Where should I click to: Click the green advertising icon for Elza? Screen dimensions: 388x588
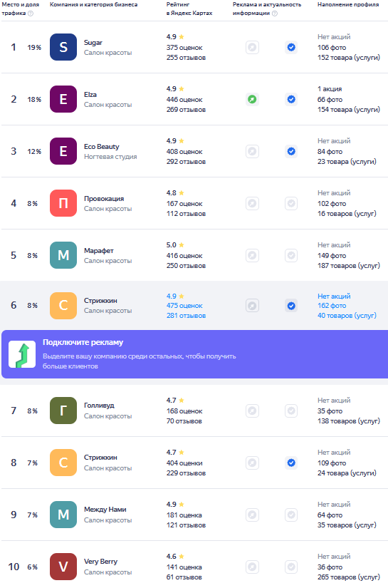click(253, 99)
